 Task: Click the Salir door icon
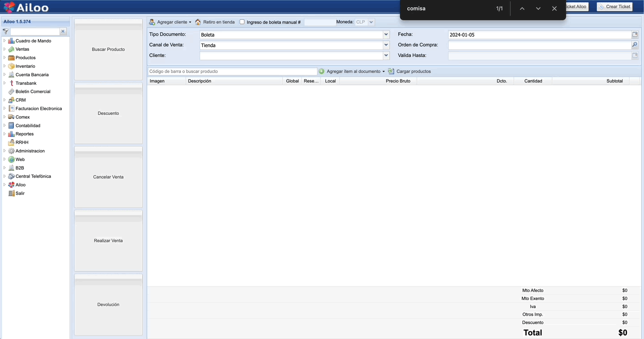(x=11, y=193)
